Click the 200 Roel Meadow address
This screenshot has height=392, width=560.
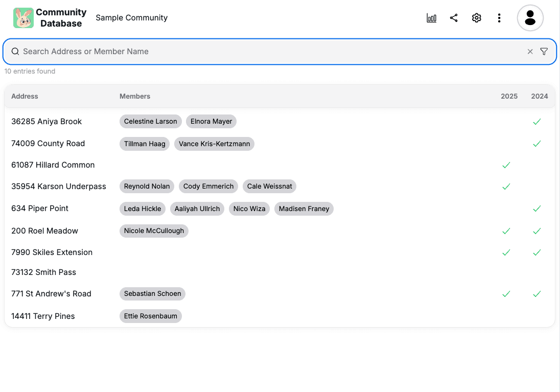click(x=44, y=231)
